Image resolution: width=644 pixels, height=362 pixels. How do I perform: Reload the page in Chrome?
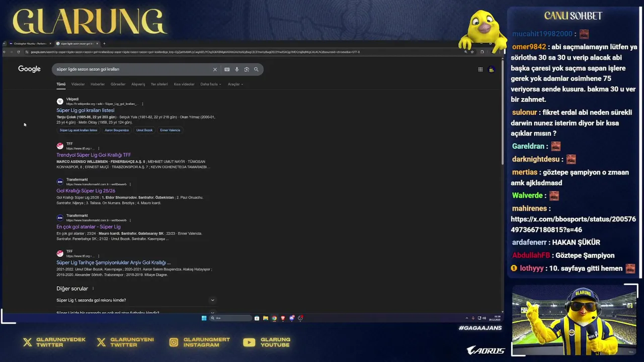pyautogui.click(x=19, y=52)
